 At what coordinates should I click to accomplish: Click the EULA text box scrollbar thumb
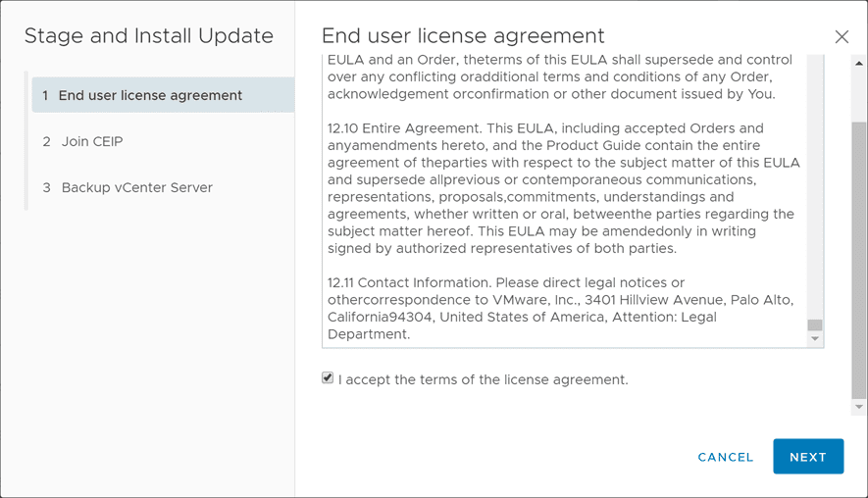(815, 325)
